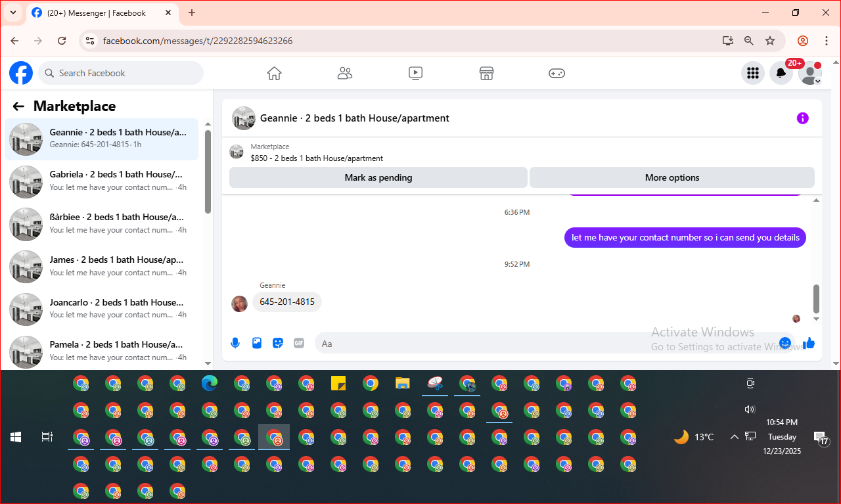This screenshot has height=504, width=841.
Task: Open the Joancarlo conversation
Action: tap(102, 309)
